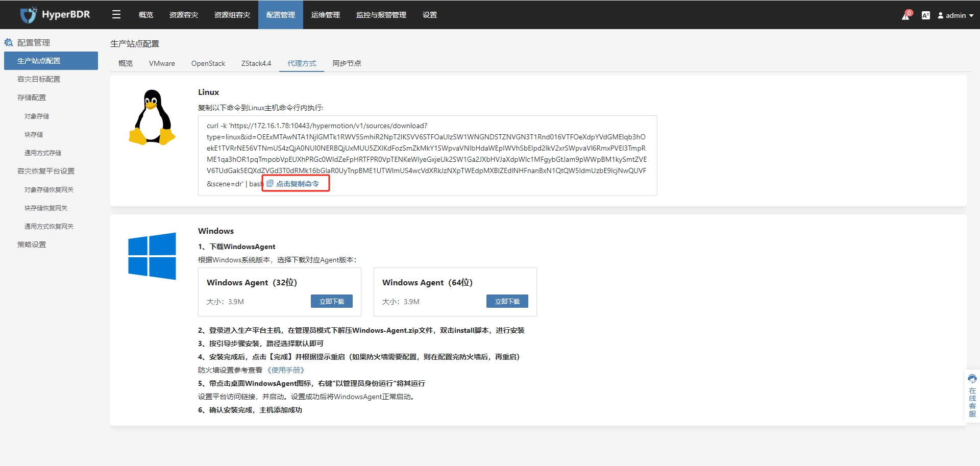Open the 概览 top menu

click(x=146, y=15)
